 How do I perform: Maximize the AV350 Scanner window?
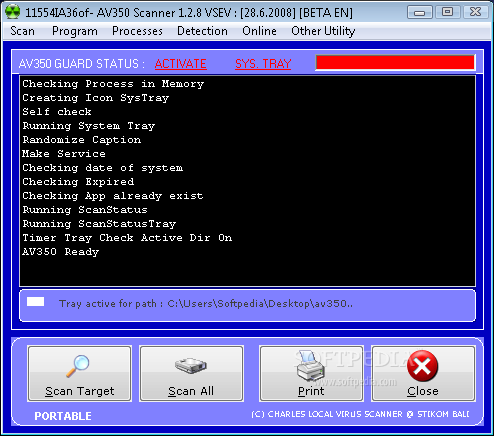click(447, 12)
